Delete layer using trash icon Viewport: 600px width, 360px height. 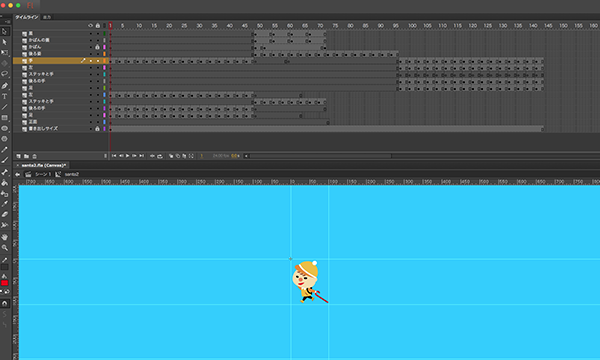tap(34, 156)
